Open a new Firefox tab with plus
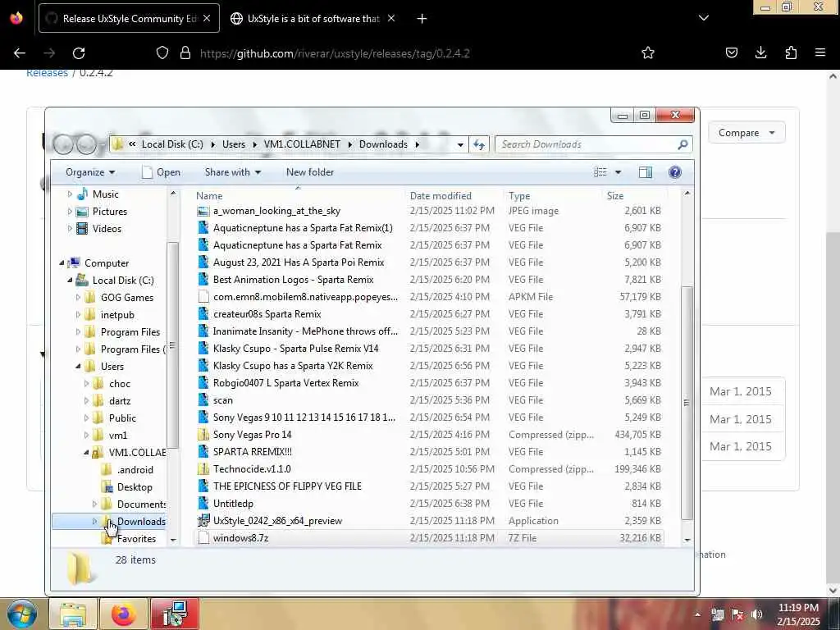Image resolution: width=840 pixels, height=630 pixels. click(422, 19)
